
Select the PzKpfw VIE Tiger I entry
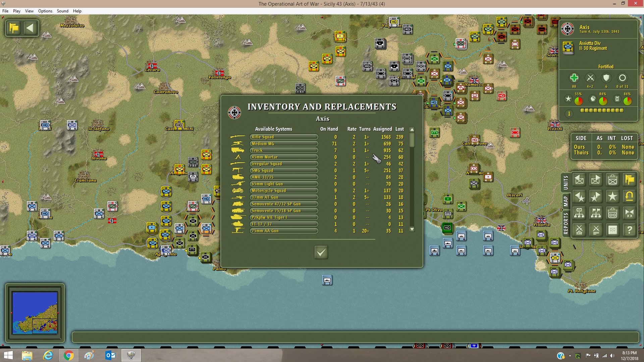point(284,217)
